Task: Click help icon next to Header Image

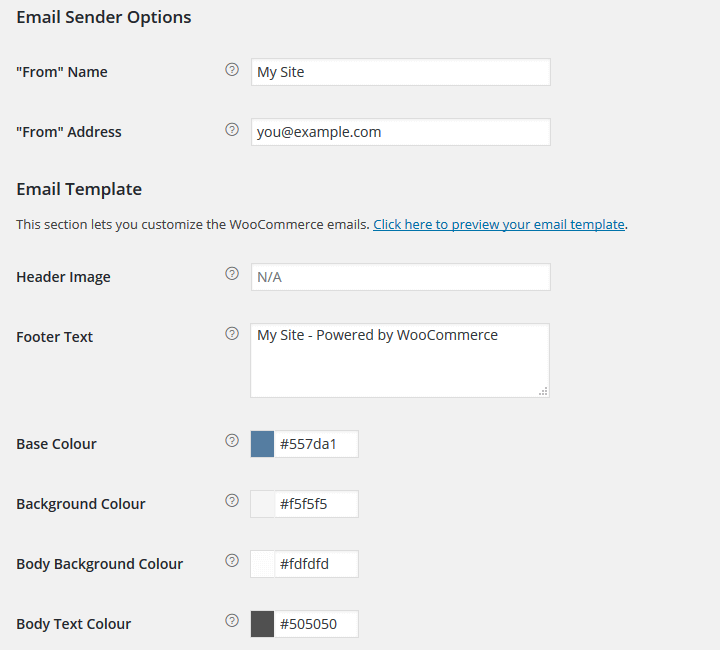Action: (232, 274)
